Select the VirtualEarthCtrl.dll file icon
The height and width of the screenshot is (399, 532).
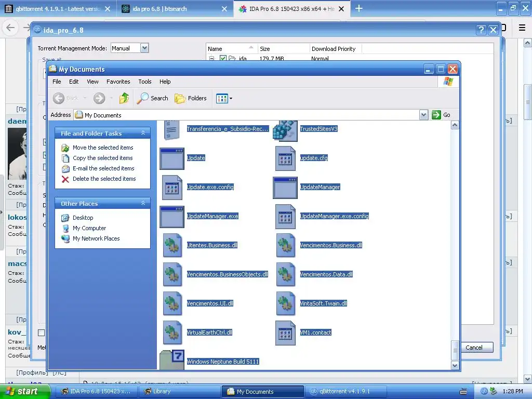(172, 333)
